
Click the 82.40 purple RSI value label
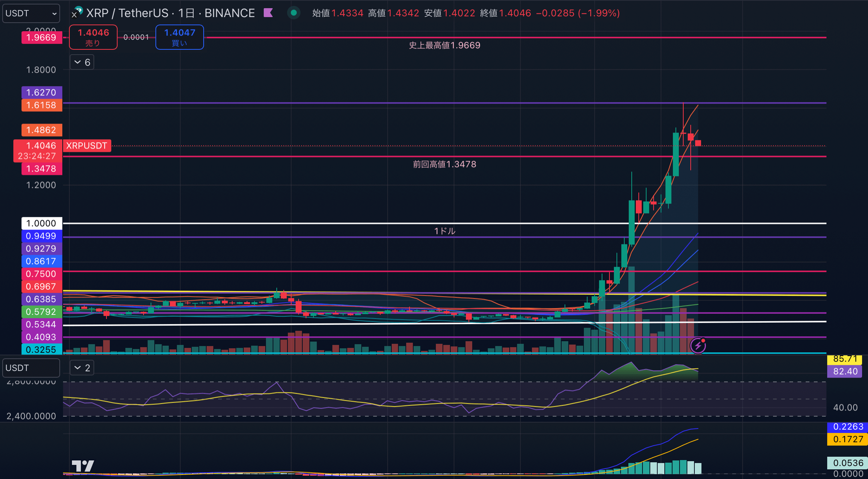[x=845, y=371]
